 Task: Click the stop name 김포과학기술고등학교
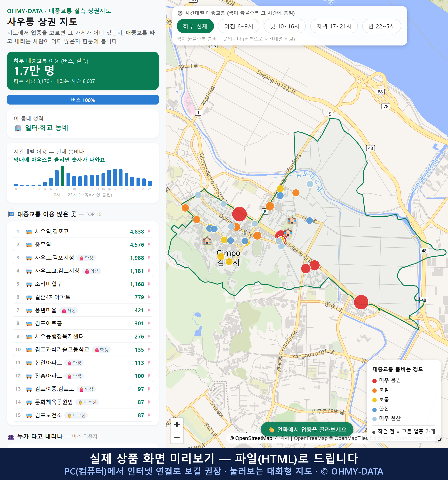click(62, 349)
